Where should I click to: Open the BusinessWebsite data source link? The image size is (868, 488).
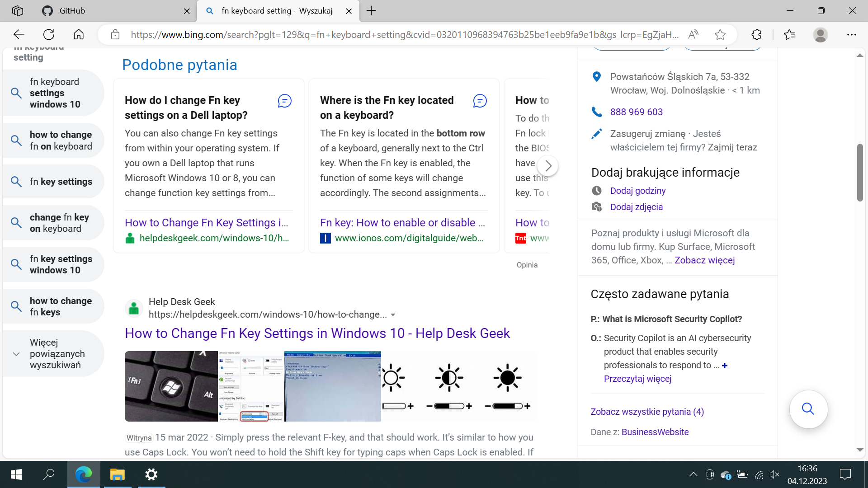pos(655,432)
